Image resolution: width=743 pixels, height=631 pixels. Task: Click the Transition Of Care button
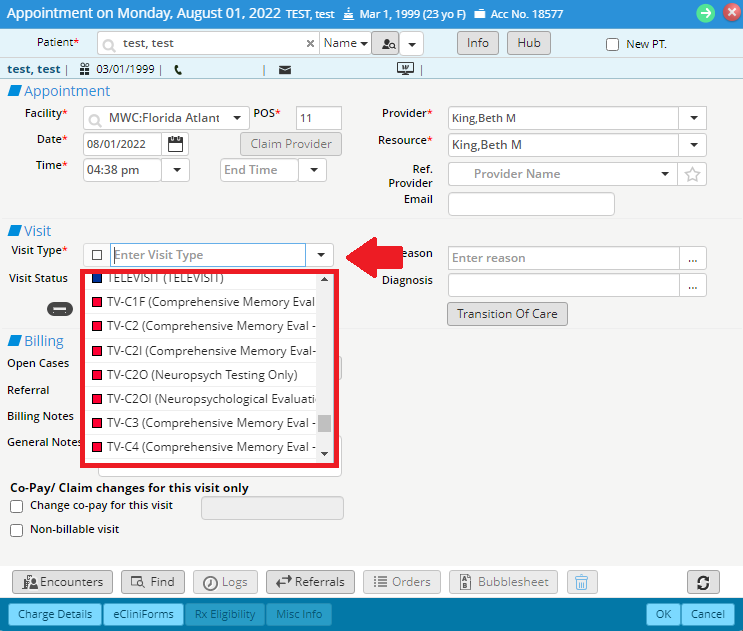(x=507, y=314)
